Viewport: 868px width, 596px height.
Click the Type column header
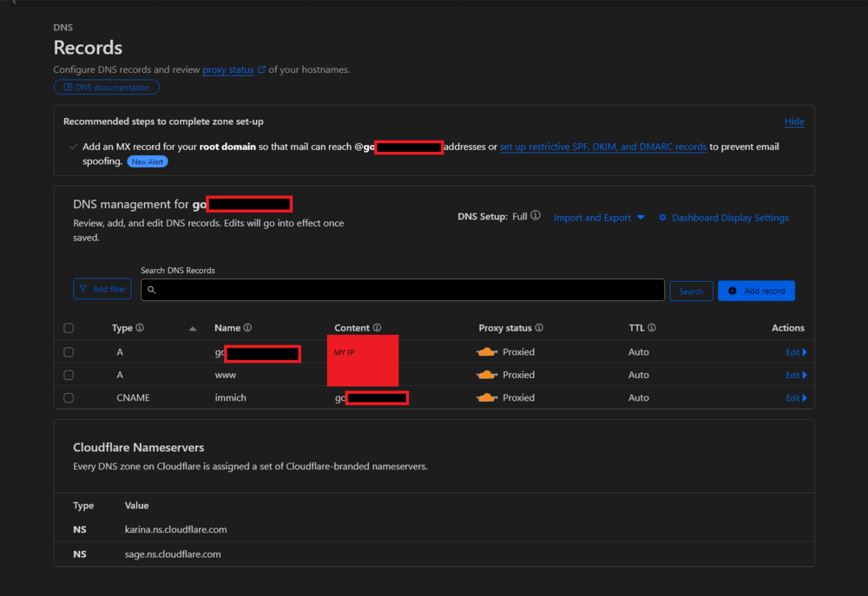(122, 328)
